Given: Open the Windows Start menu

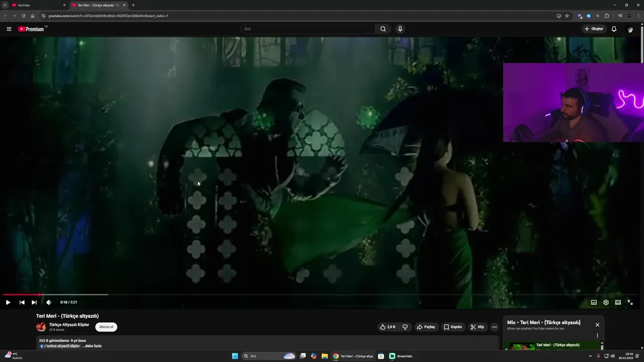Looking at the screenshot, I should point(235,356).
